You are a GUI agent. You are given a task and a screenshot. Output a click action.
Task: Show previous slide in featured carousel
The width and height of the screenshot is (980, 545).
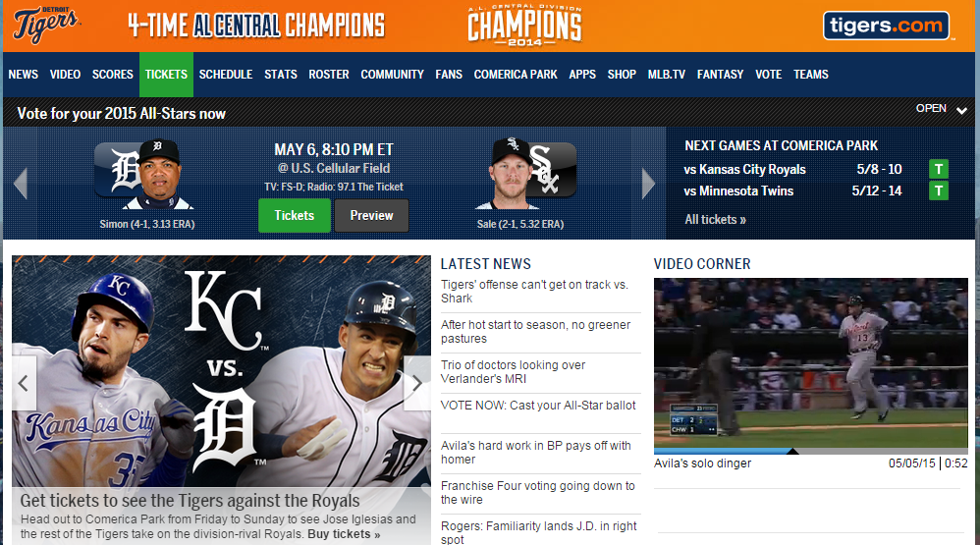pyautogui.click(x=24, y=383)
